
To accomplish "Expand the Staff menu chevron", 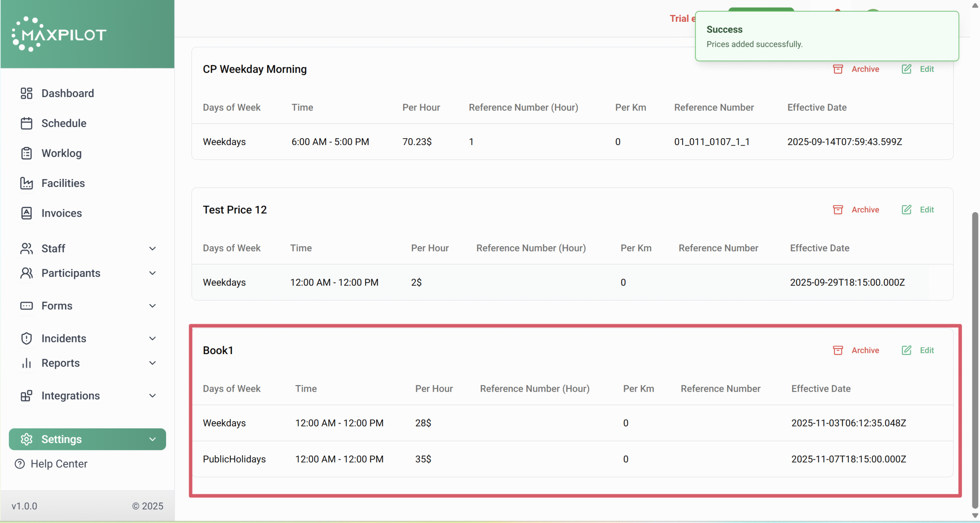I will (x=152, y=248).
